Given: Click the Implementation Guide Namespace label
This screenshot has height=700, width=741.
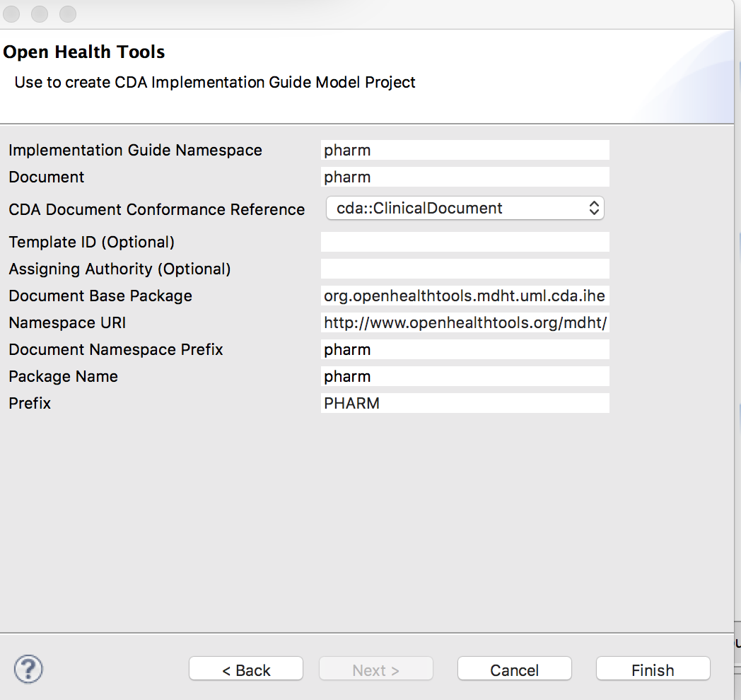Looking at the screenshot, I should coord(135,150).
